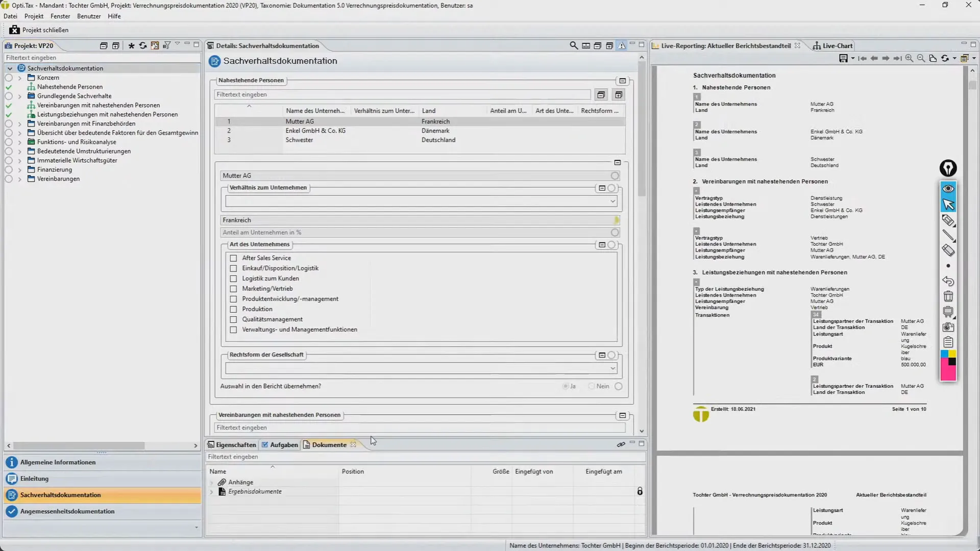Screen dimensions: 980x551
Task: Click the search magnifier in Details panel
Action: click(x=574, y=45)
